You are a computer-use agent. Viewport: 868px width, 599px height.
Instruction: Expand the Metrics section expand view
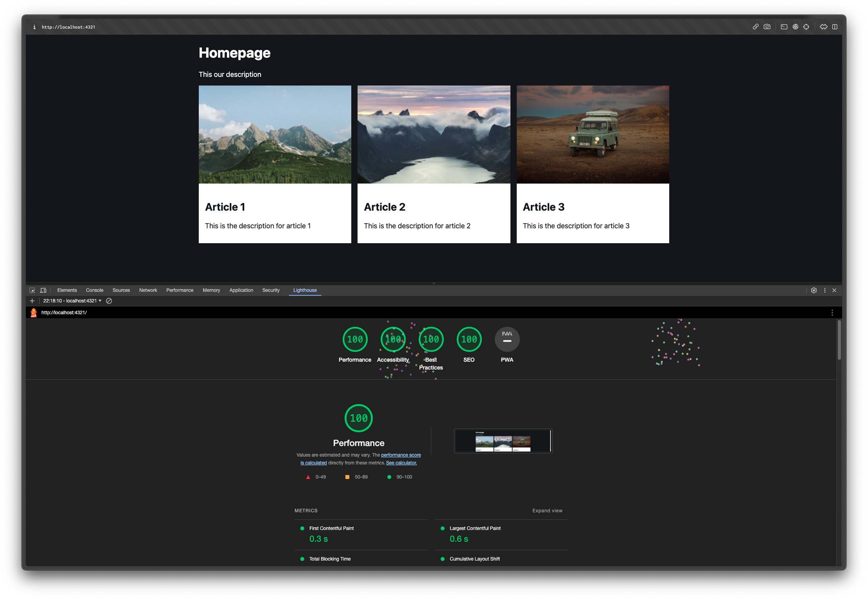pos(548,511)
